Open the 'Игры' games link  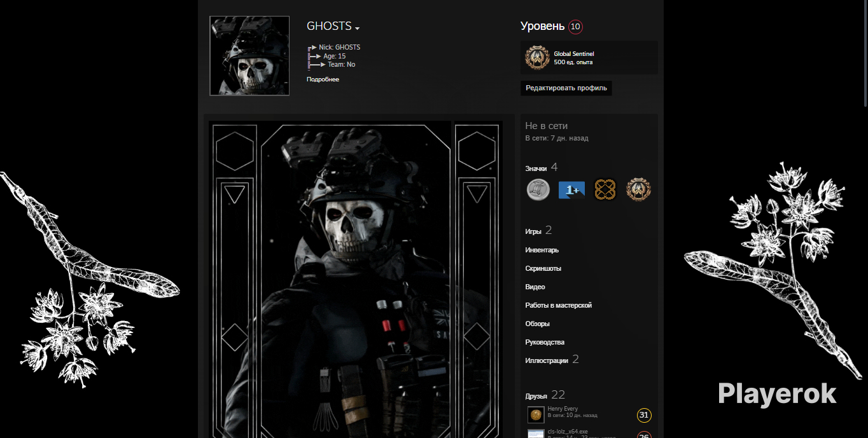coord(533,231)
